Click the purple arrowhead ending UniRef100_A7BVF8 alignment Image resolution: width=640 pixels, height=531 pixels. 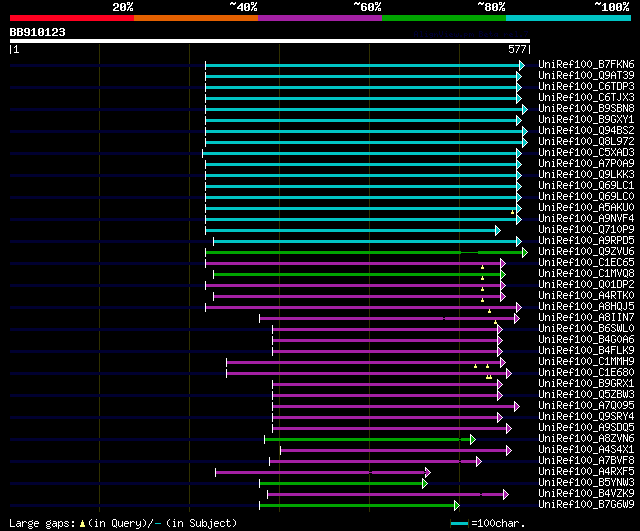pos(479,462)
